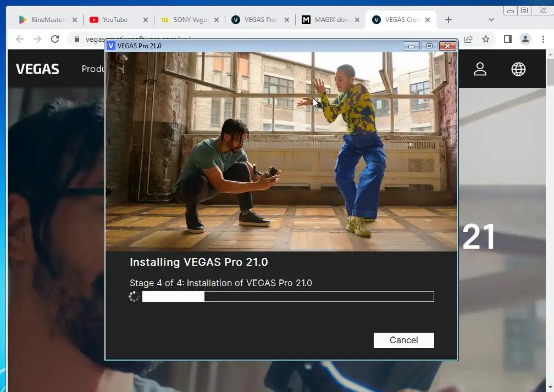Switch to the KineMaster browser tab
Image resolution: width=554 pixels, height=392 pixels.
[x=48, y=20]
